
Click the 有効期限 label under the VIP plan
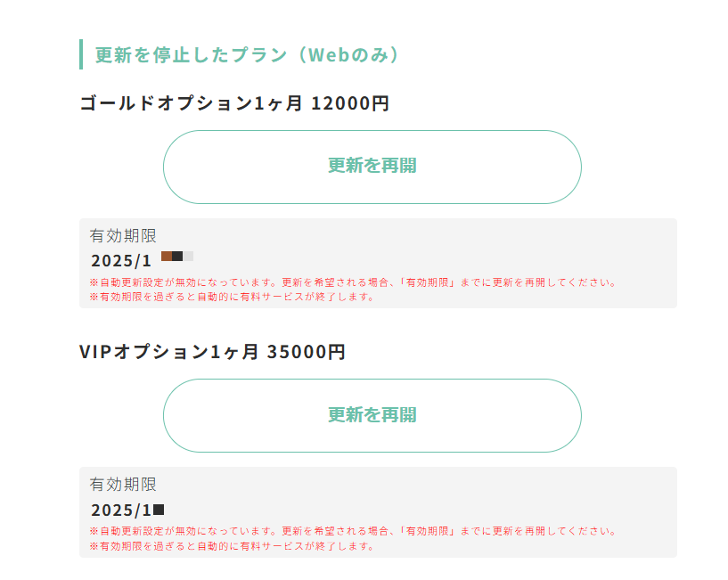123,485
